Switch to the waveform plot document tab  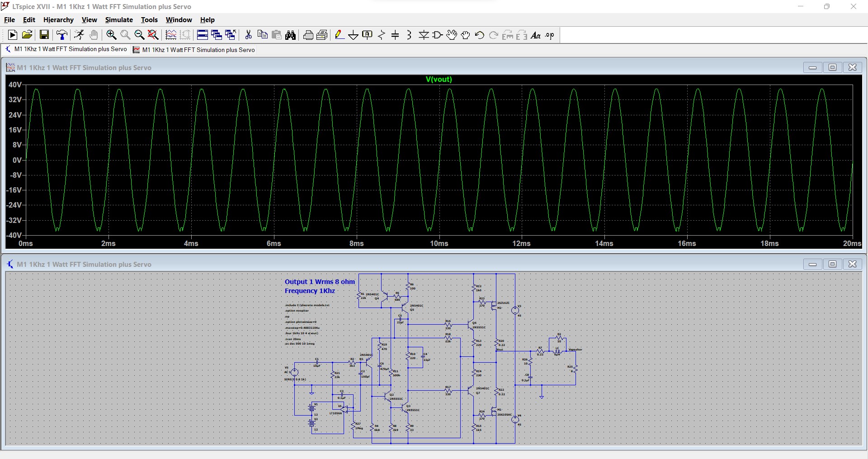coord(194,50)
